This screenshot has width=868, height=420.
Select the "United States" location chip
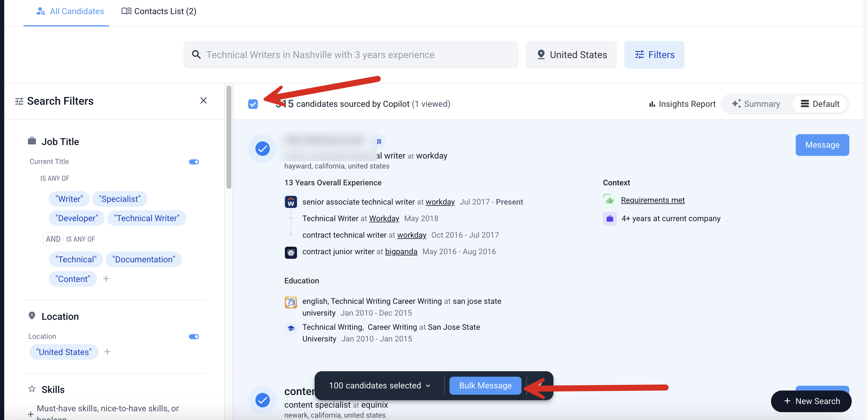pos(64,352)
